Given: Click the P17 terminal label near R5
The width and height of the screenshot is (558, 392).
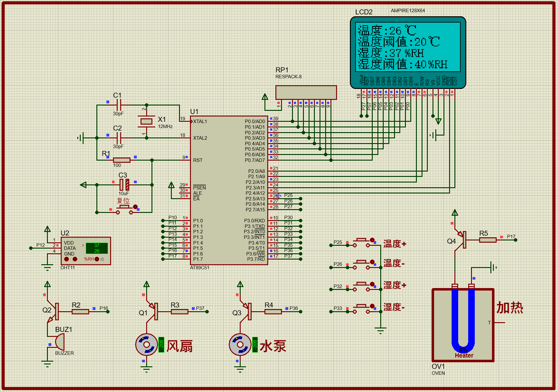Looking at the screenshot, I should (x=511, y=237).
